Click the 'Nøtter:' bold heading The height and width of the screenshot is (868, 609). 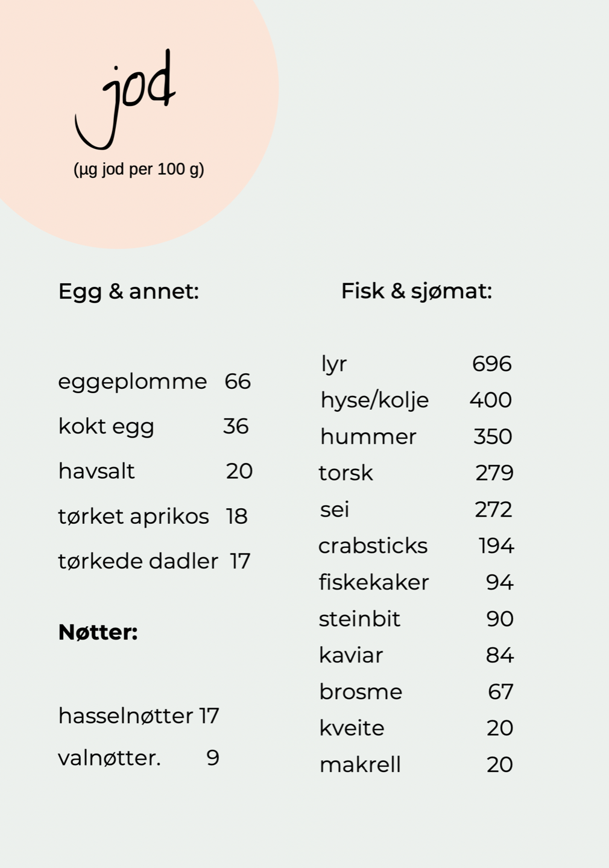[98, 632]
